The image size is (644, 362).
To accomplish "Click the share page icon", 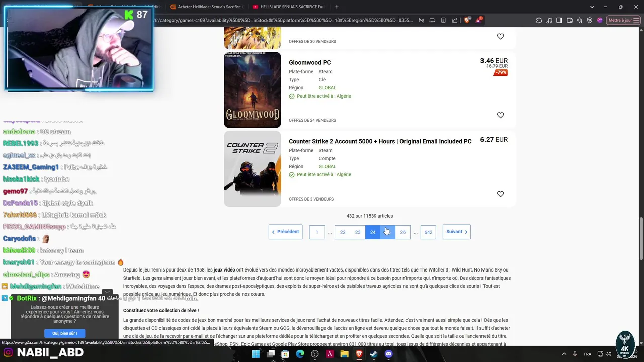I will pyautogui.click(x=455, y=20).
